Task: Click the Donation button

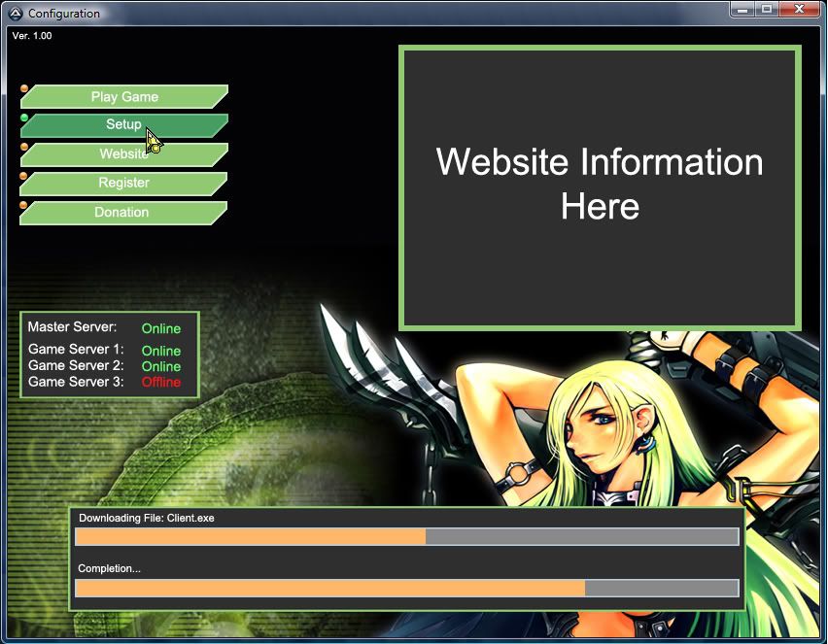Action: [124, 212]
